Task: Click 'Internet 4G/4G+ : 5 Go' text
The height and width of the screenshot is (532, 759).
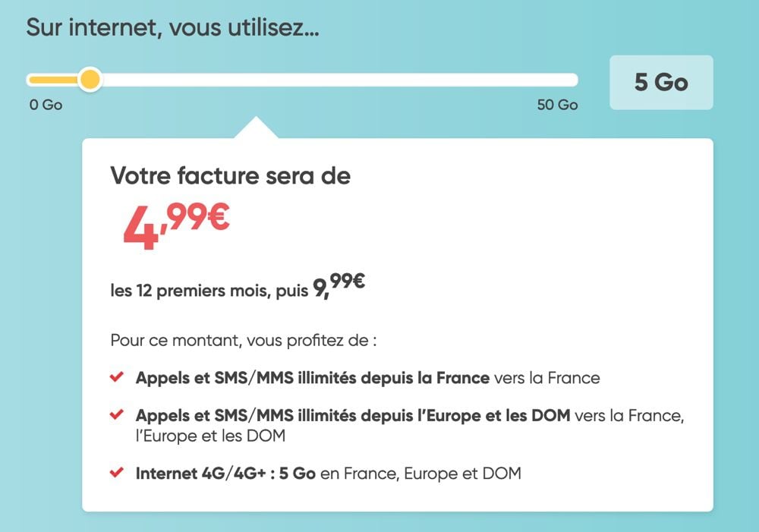Action: tap(225, 473)
